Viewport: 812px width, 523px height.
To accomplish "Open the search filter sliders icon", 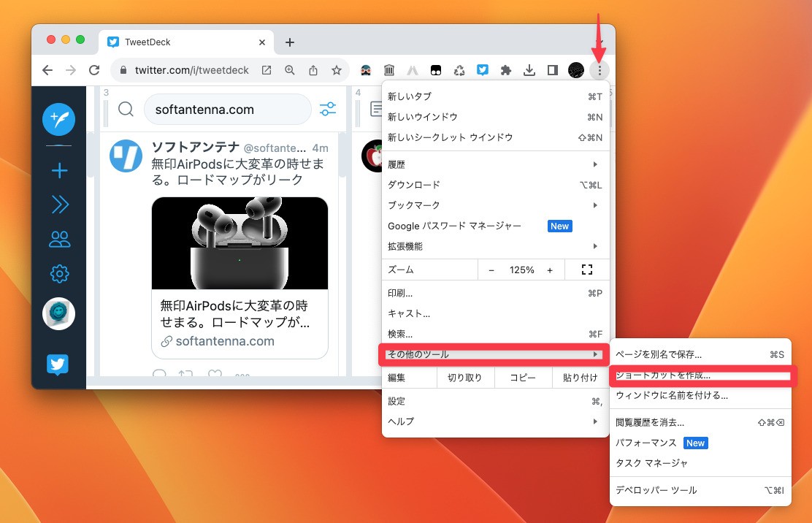I will coord(327,109).
